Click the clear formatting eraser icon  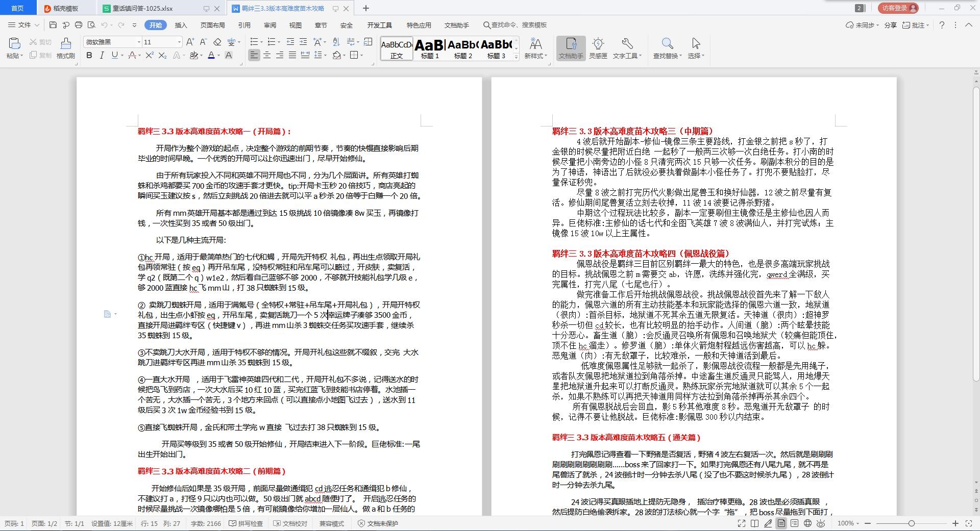pos(217,42)
